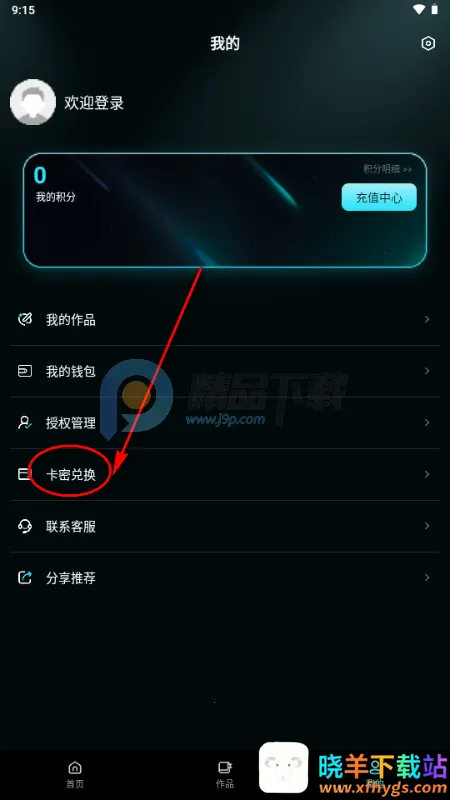The width and height of the screenshot is (450, 800).
Task: Tap the 充值中心 recharge button
Action: pos(379,197)
